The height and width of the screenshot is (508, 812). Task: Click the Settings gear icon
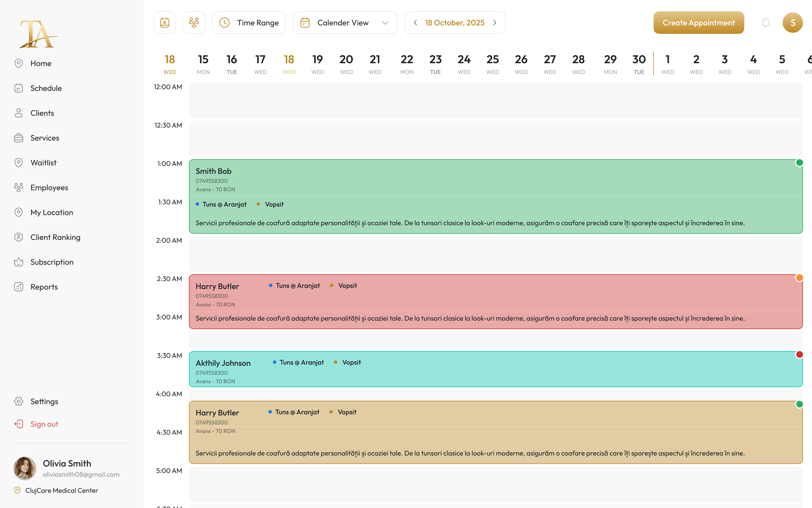click(18, 401)
